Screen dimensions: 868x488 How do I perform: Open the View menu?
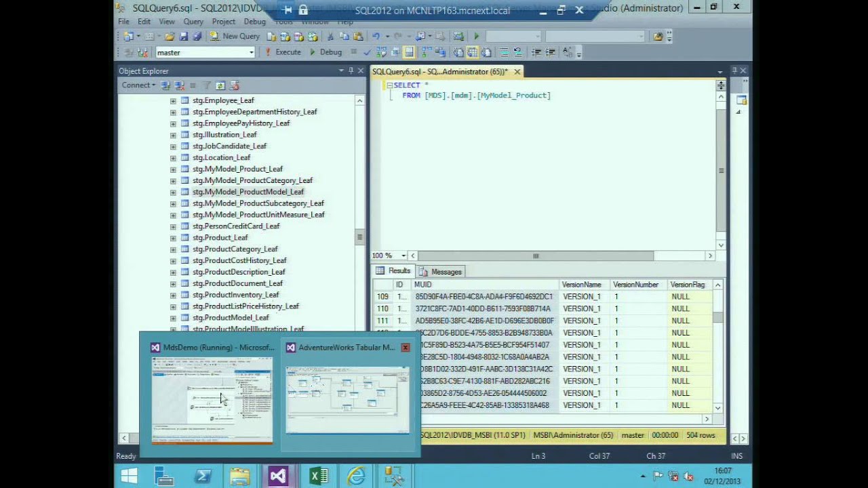[x=167, y=22]
